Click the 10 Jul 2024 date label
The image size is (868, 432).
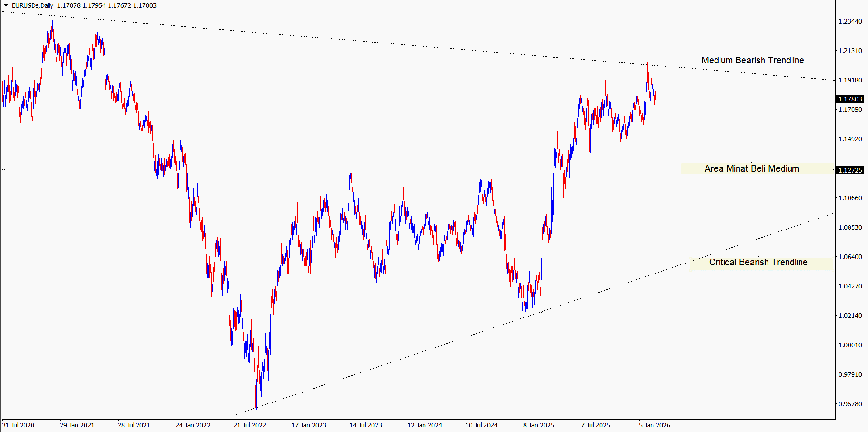click(x=482, y=425)
